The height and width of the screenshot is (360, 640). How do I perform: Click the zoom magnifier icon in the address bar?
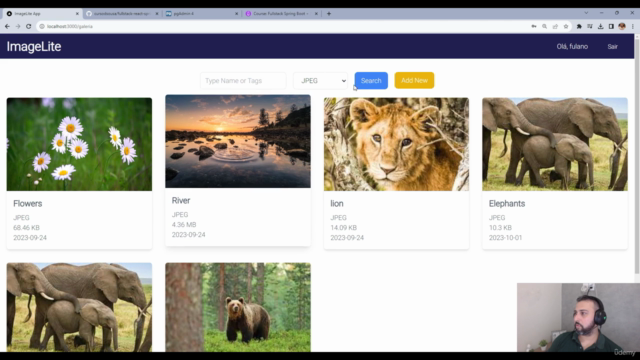544,26
